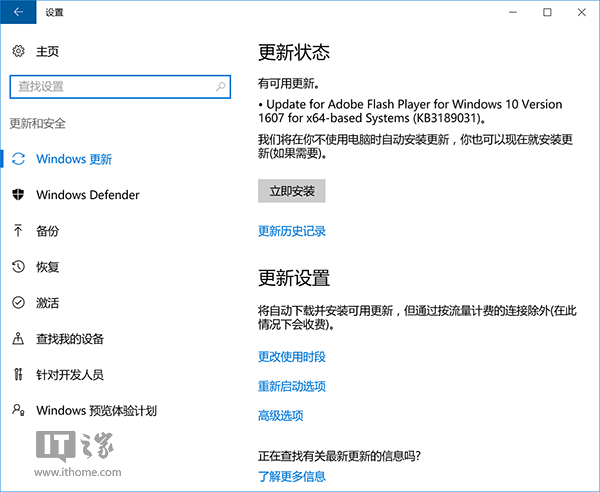Open the 备份 backup page

(x=47, y=231)
